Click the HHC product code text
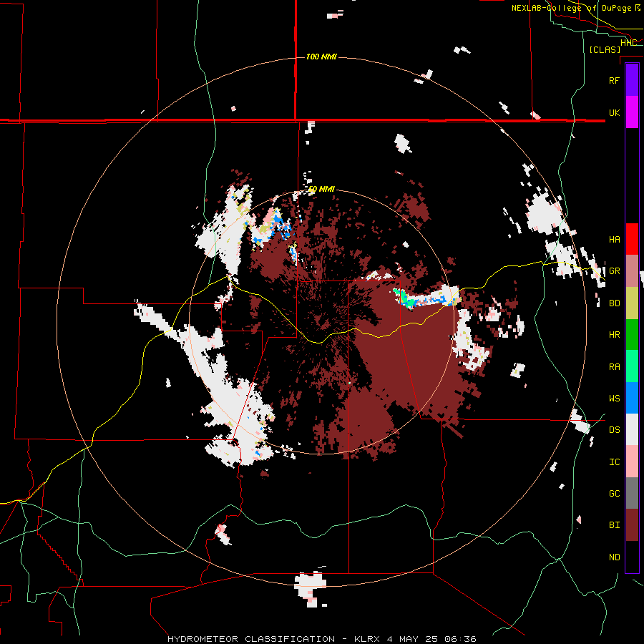The height and width of the screenshot is (644, 644). 628,43
